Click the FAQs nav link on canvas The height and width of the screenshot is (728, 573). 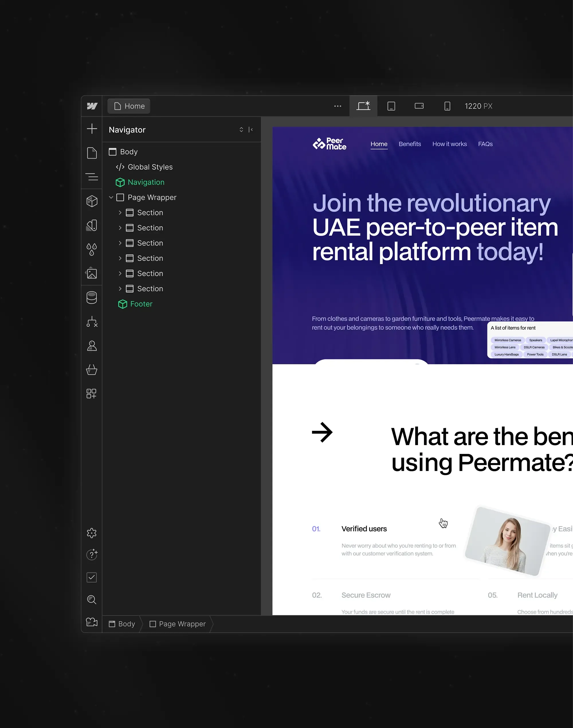(x=485, y=144)
